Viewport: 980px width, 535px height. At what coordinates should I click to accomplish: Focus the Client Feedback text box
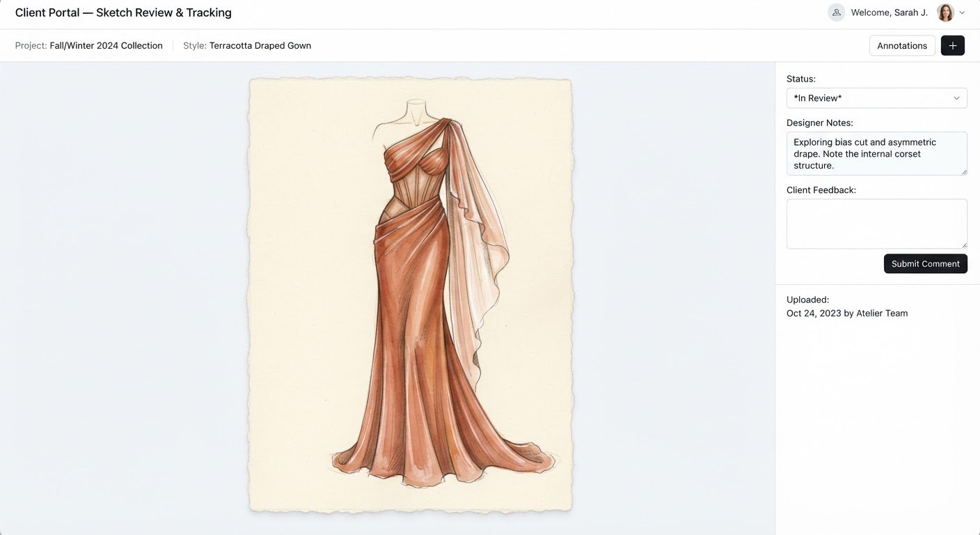click(x=876, y=224)
